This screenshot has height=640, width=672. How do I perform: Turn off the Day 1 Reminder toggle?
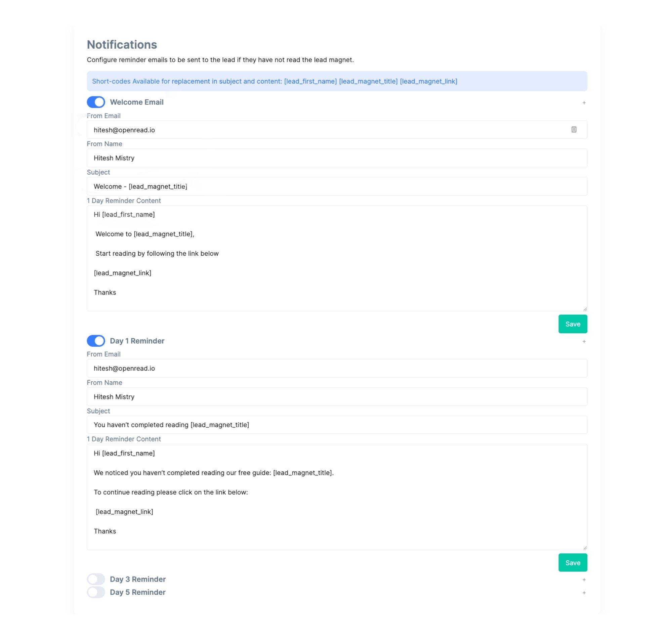click(96, 340)
